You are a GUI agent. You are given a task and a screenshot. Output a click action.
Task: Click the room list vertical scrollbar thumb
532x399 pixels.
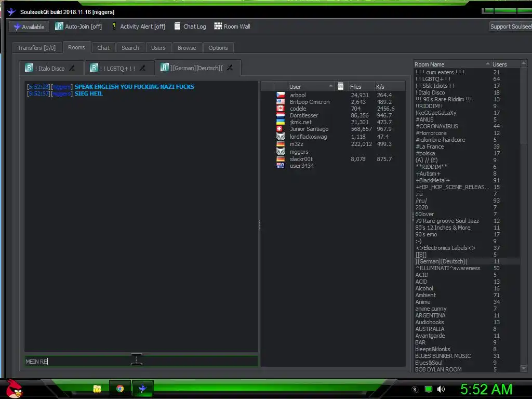point(524,105)
